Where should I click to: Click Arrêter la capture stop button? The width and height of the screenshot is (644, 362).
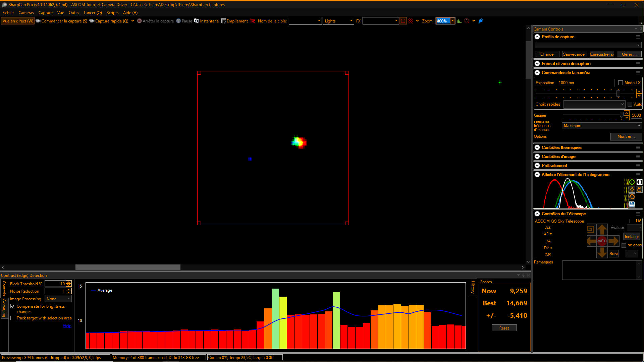point(155,21)
